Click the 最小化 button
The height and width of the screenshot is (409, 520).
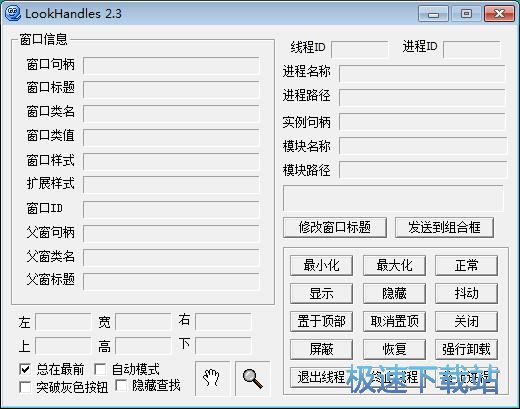pyautogui.click(x=321, y=266)
